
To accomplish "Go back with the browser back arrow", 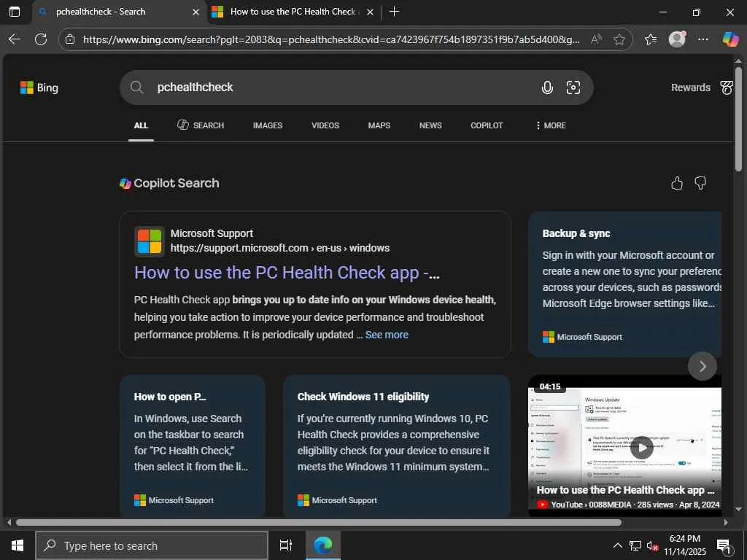I will [15, 39].
